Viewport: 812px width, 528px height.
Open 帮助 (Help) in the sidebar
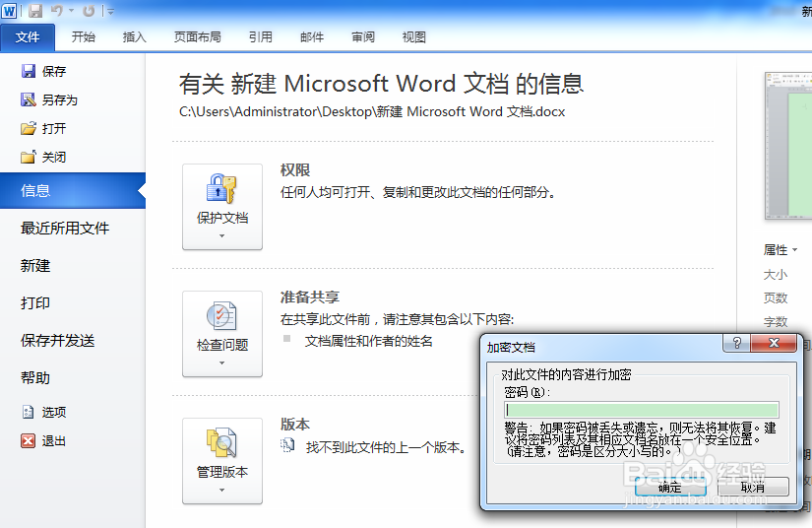click(x=35, y=377)
